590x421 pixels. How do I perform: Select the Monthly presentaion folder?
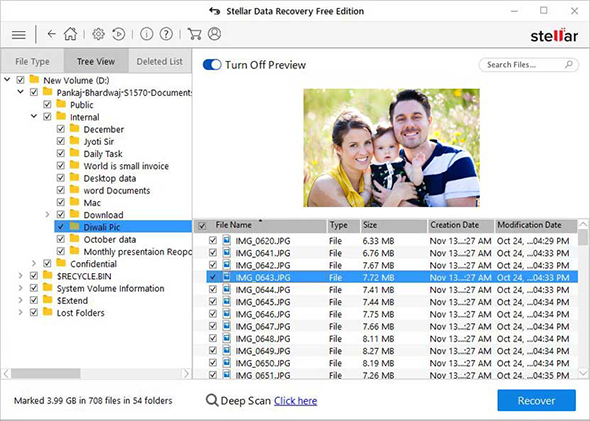[x=137, y=251]
